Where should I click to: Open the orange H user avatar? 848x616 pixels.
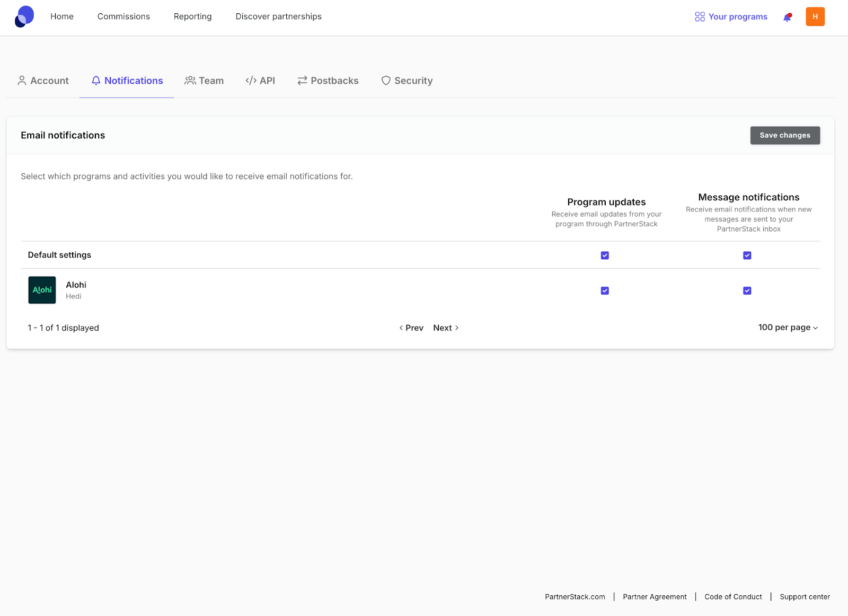(x=815, y=16)
